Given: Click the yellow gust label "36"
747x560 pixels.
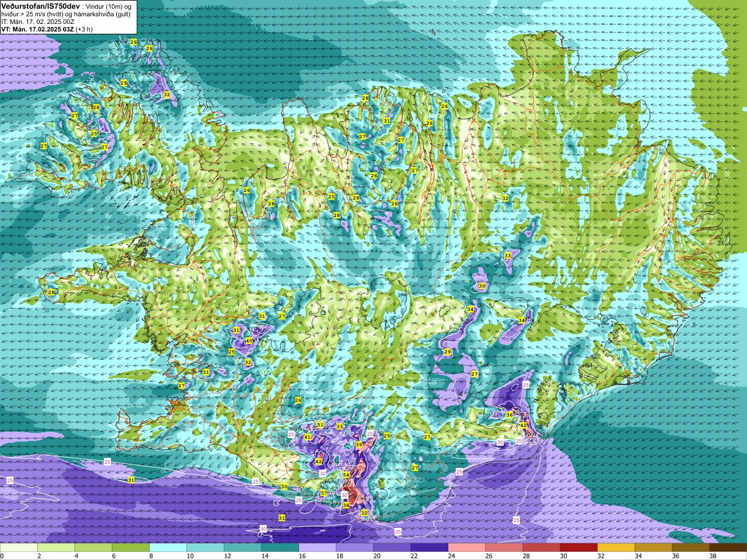Looking at the screenshot, I should click(x=509, y=415).
